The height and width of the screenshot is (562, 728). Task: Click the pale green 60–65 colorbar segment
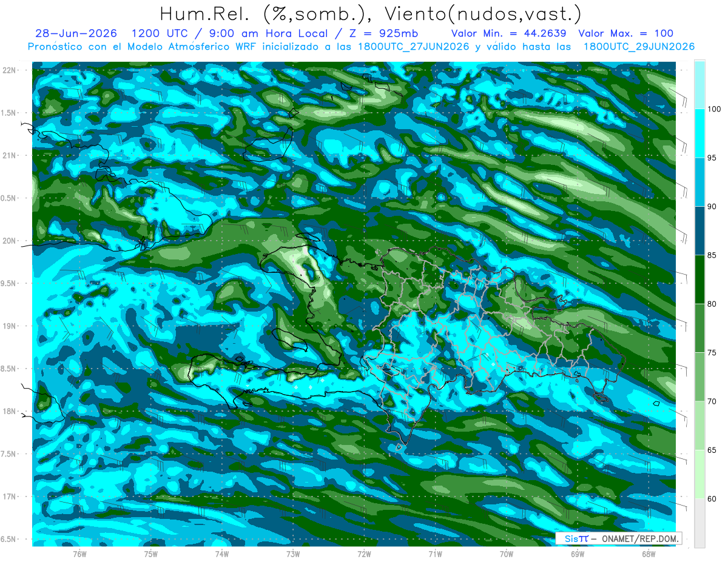coord(699,475)
